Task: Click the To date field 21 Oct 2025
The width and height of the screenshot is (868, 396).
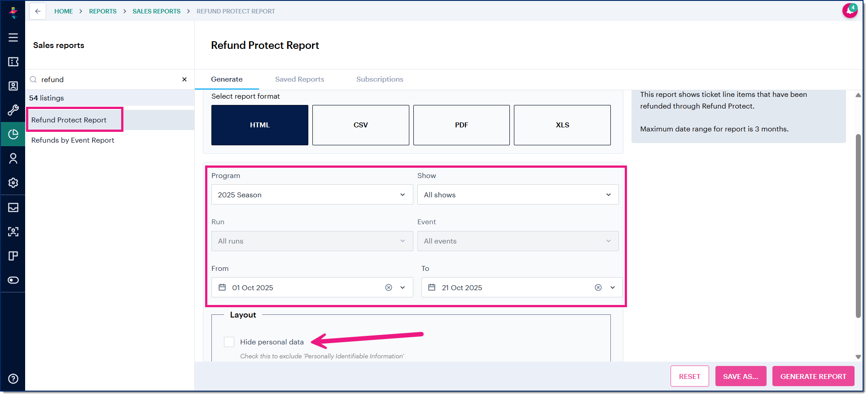Action: [522, 287]
